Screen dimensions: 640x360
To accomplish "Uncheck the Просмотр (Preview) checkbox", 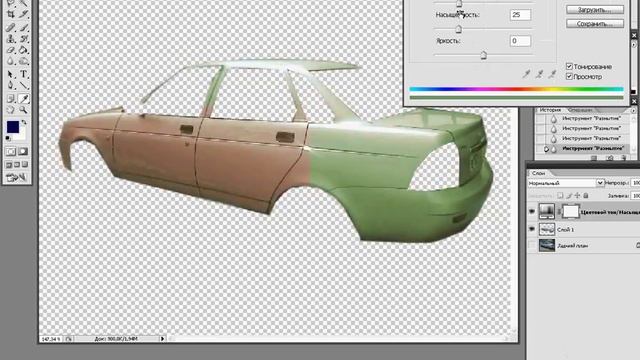I will pos(569,76).
